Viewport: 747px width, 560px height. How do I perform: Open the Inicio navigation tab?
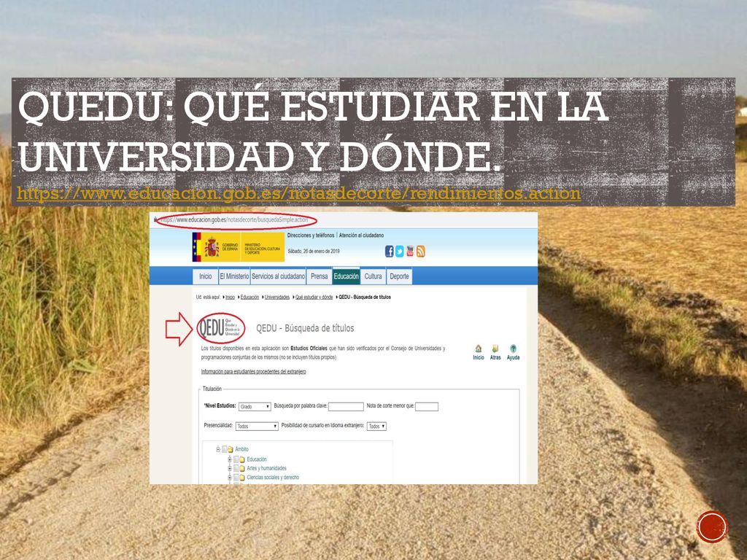pyautogui.click(x=205, y=276)
